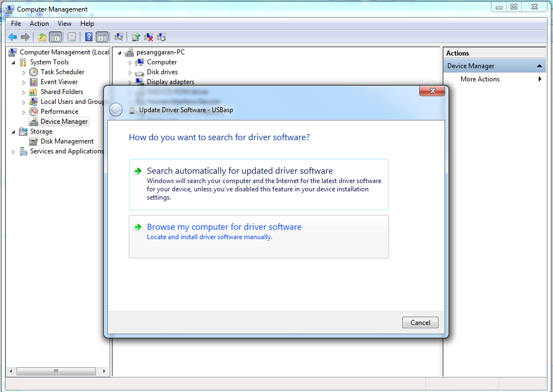Scan for hardware changes
This screenshot has width=553, height=392.
coord(119,37)
